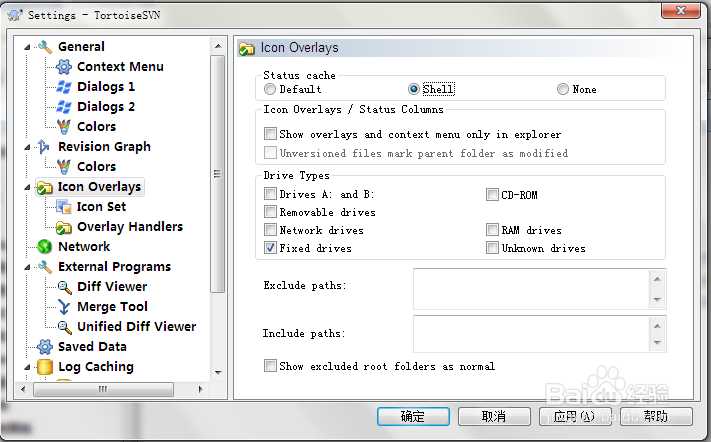
Task: Click the Colors icon under General
Action: point(64,126)
